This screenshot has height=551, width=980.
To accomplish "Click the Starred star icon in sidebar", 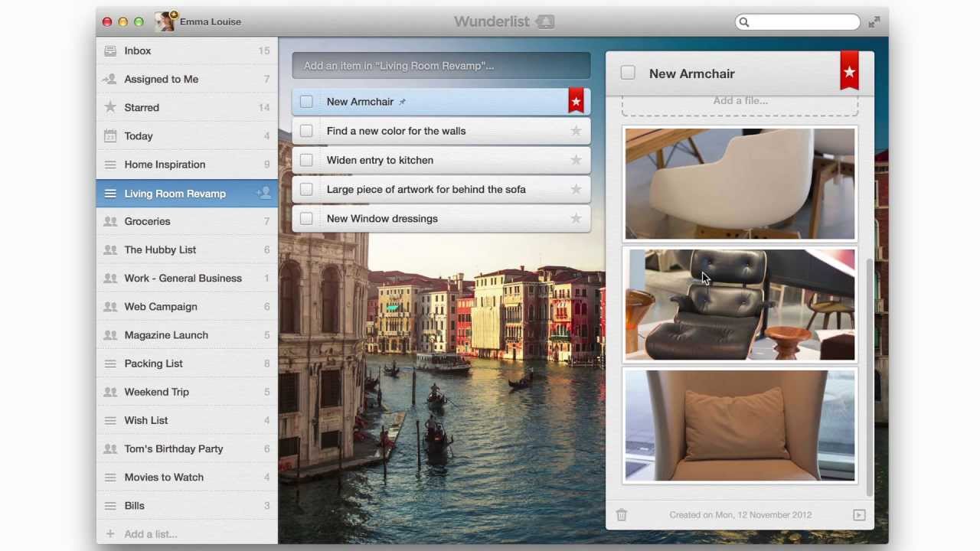I will click(110, 107).
